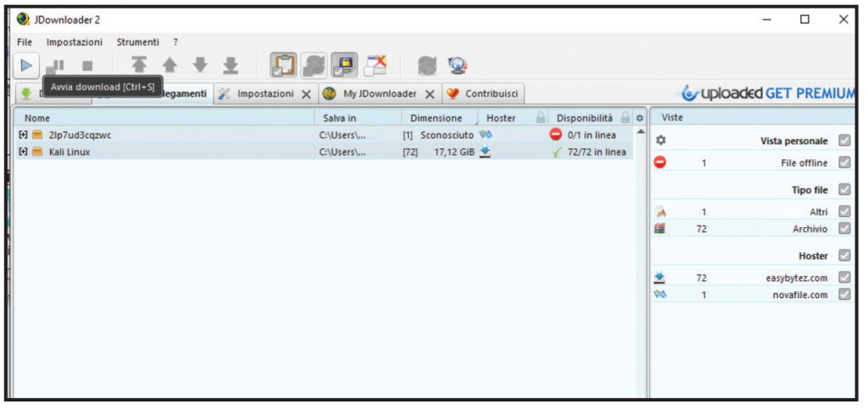Screen dimensions: 868x409
Task: Click the red offline icon in the 0/1 in linea cell
Action: pyautogui.click(x=556, y=135)
